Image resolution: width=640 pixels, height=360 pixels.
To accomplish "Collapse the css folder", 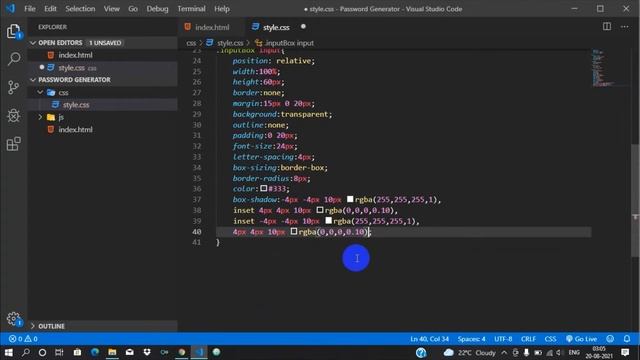I will (40, 93).
